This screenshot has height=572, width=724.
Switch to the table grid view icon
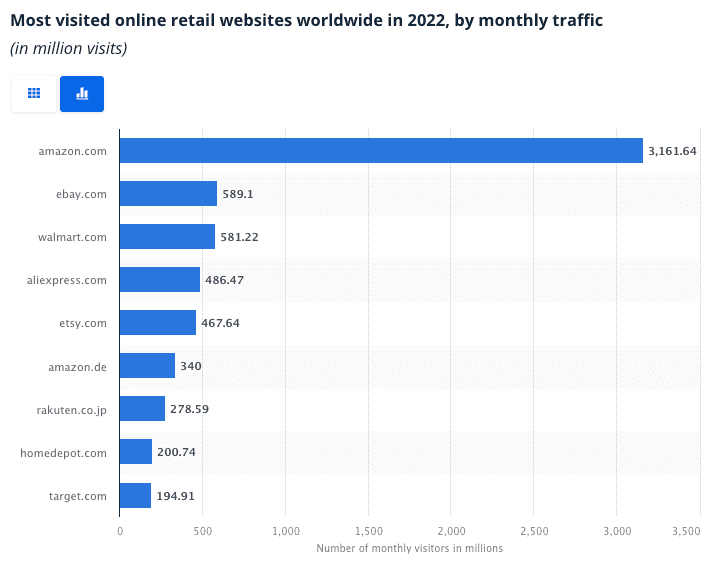point(34,94)
